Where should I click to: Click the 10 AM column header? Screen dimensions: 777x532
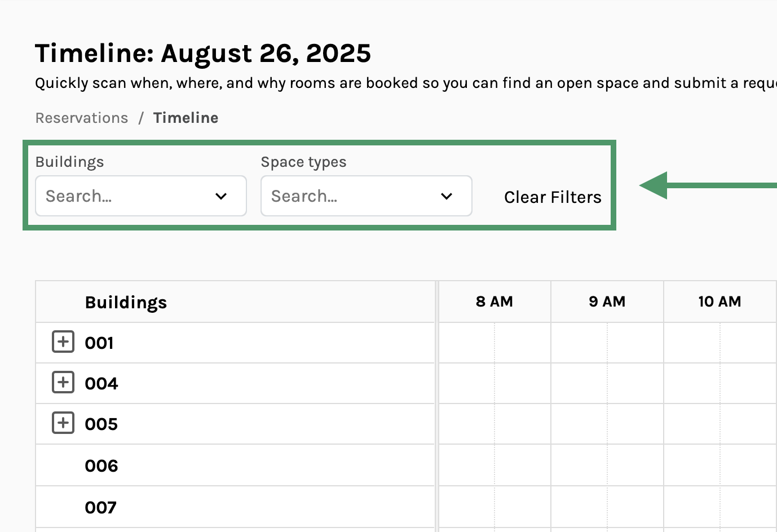pyautogui.click(x=719, y=302)
